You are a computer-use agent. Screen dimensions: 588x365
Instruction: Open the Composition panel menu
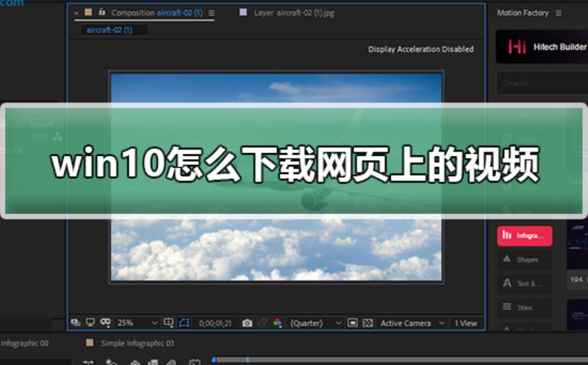pyautogui.click(x=212, y=13)
